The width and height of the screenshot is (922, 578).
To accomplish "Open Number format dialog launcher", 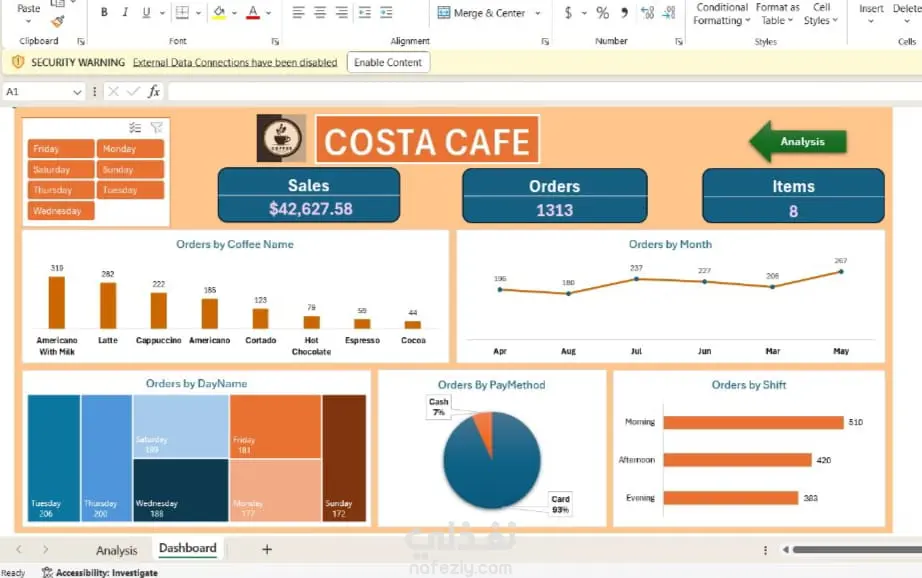I will [679, 41].
